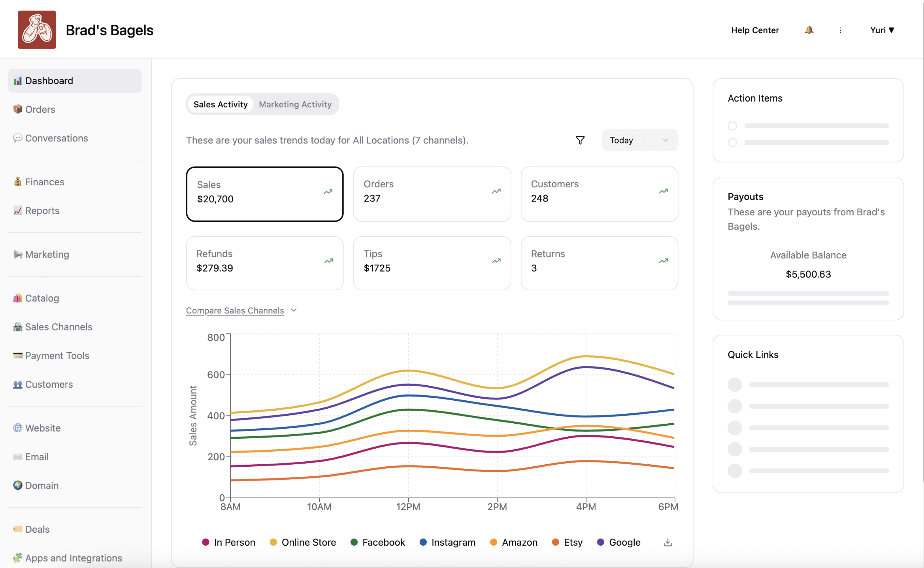Select the second Action Items radio circle
This screenshot has height=568, width=924.
point(732,143)
